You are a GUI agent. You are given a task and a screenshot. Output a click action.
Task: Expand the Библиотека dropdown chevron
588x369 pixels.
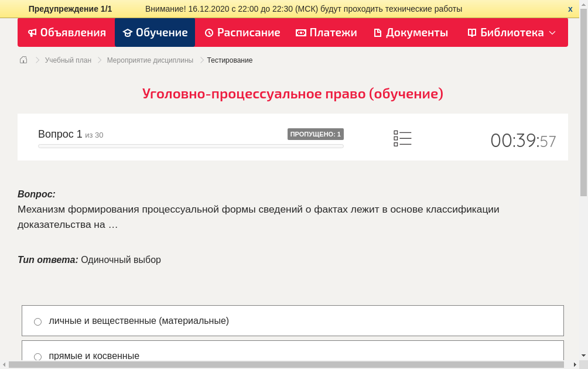(552, 33)
